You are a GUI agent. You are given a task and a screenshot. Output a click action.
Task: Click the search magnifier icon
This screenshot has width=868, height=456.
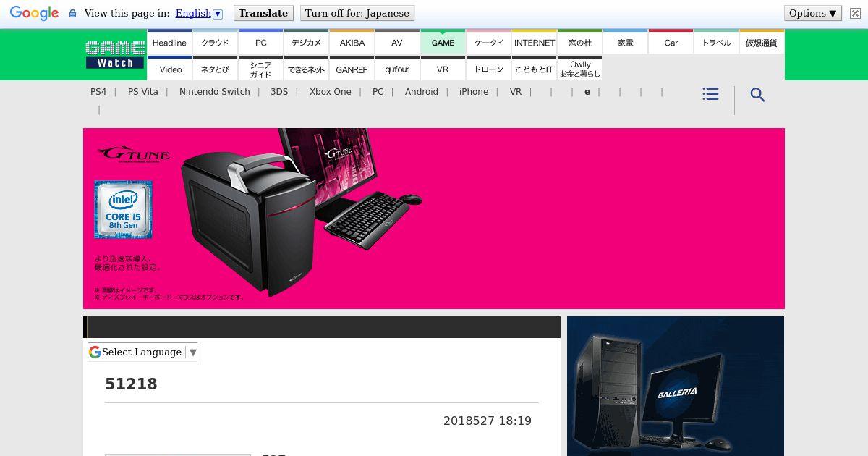[x=757, y=95]
